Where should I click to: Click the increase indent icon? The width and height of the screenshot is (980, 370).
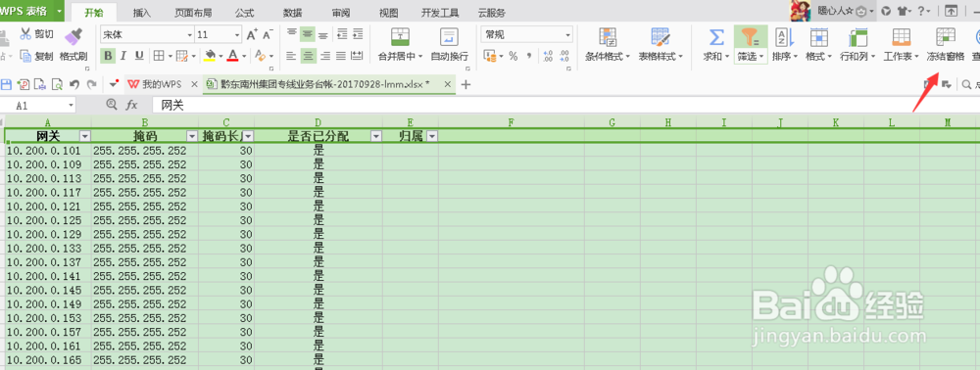pos(357,34)
